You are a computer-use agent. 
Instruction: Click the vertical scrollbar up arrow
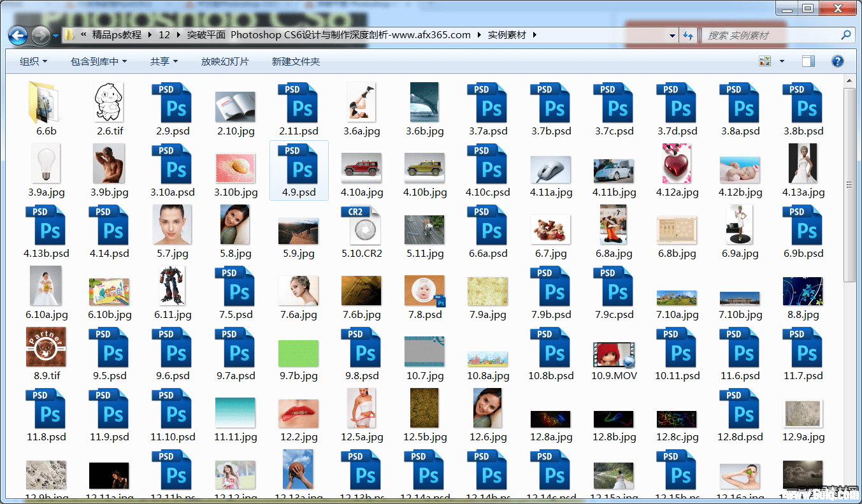tap(849, 82)
